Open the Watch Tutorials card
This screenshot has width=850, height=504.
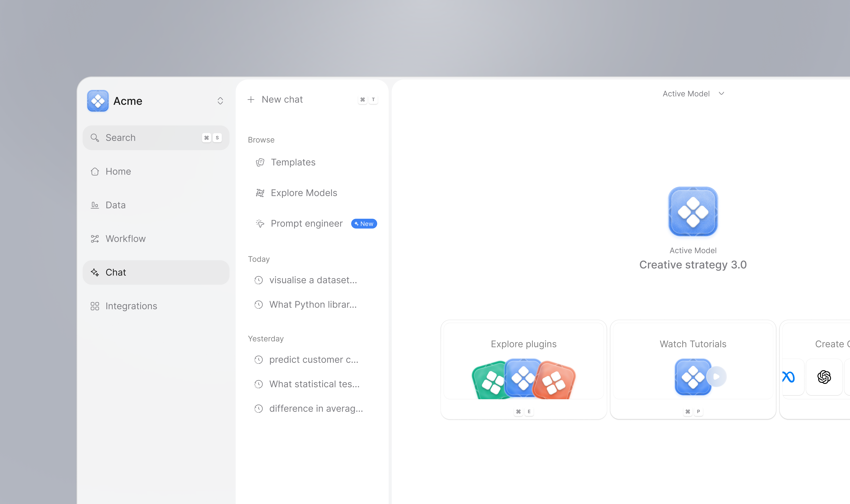pos(693,370)
